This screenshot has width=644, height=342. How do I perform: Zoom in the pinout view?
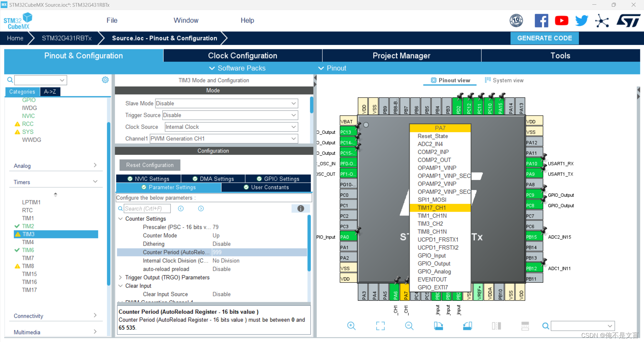point(351,326)
